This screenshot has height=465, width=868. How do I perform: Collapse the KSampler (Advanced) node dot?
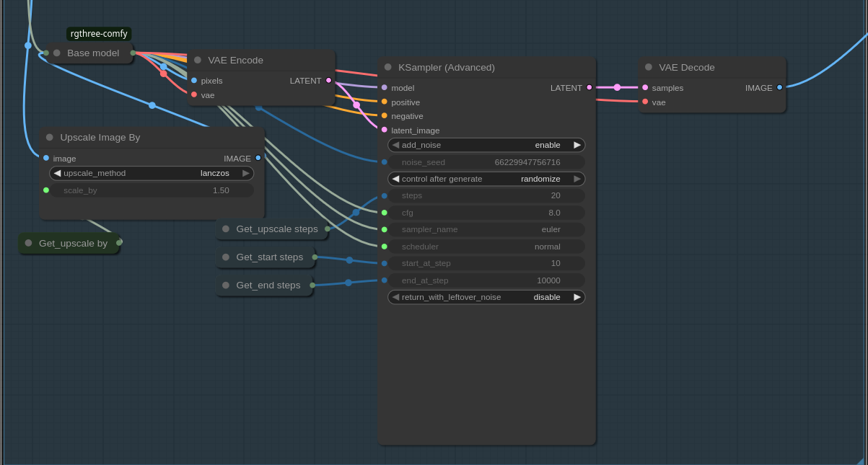tap(387, 67)
